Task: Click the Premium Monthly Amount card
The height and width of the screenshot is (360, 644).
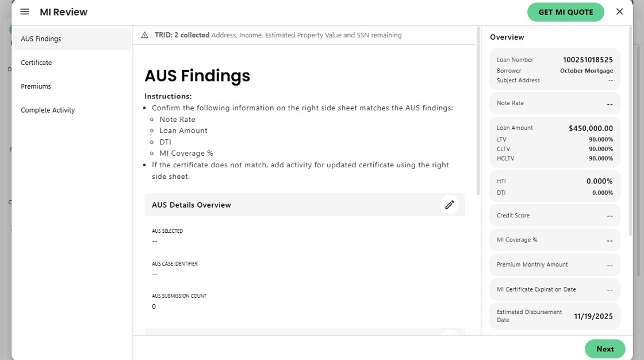Action: [x=555, y=265]
